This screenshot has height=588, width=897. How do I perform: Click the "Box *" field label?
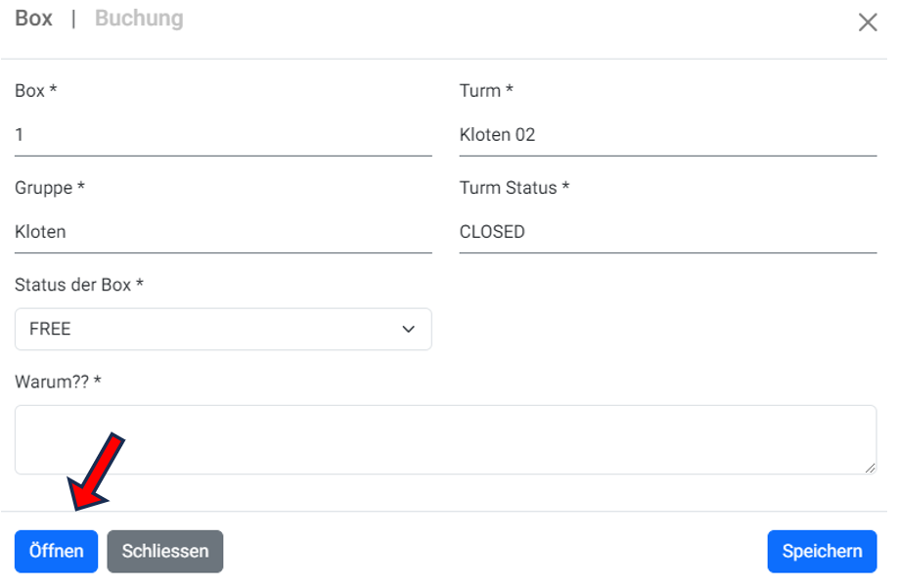click(36, 91)
